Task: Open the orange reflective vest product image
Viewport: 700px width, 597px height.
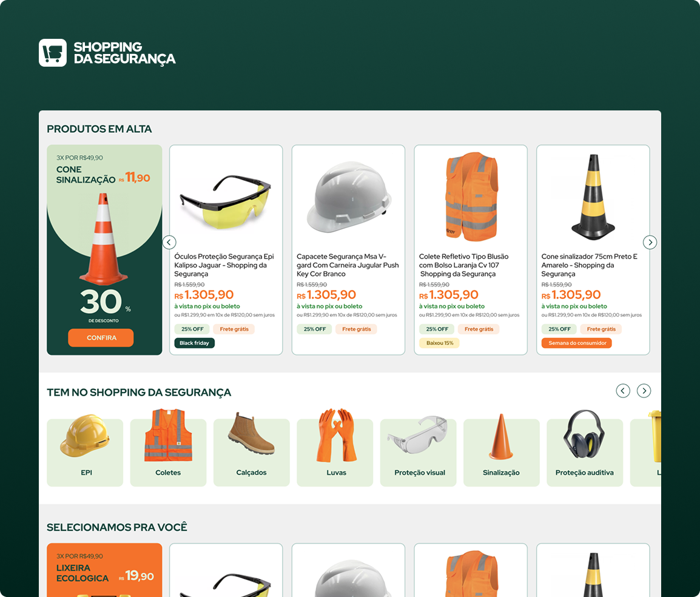Action: pos(471,197)
